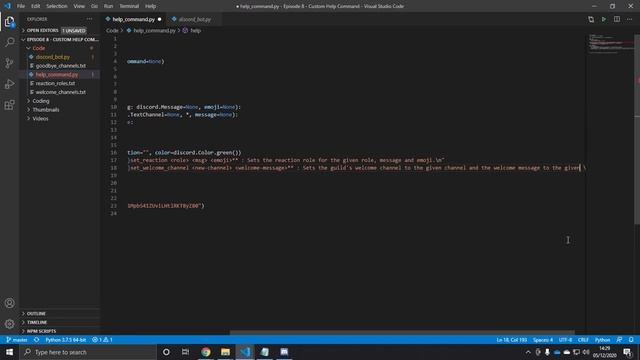Image resolution: width=640 pixels, height=360 pixels.
Task: Open File Explorer from taskbar
Action: [225, 352]
